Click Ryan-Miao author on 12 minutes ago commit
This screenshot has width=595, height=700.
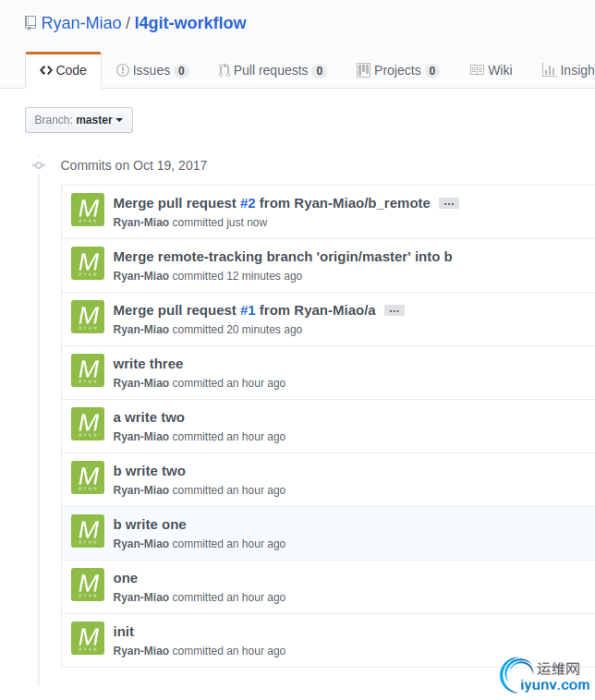pos(141,276)
